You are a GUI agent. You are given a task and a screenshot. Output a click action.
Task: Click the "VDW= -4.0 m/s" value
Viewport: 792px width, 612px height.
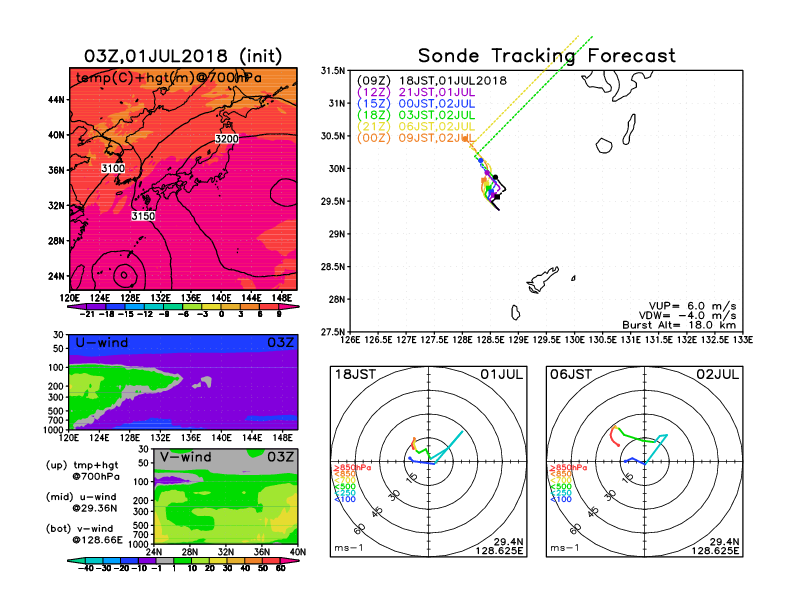tap(687, 316)
